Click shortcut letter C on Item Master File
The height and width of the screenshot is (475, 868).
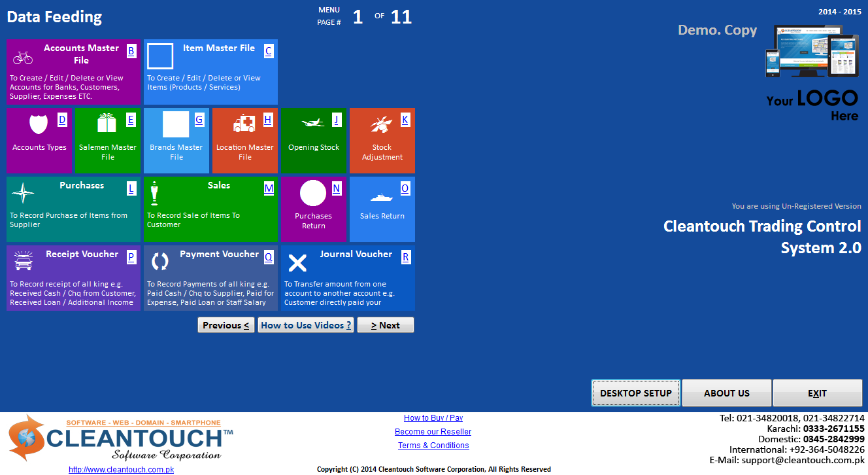click(269, 51)
